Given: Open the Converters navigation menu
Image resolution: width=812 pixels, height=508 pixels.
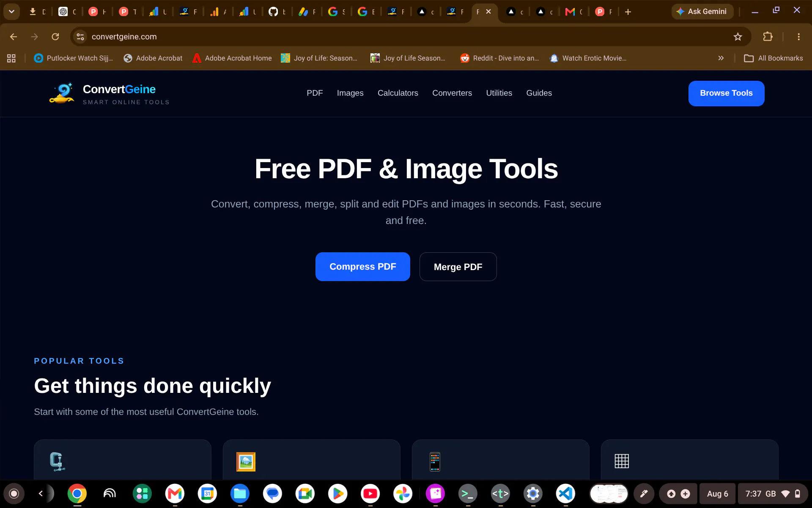Looking at the screenshot, I should (x=452, y=93).
